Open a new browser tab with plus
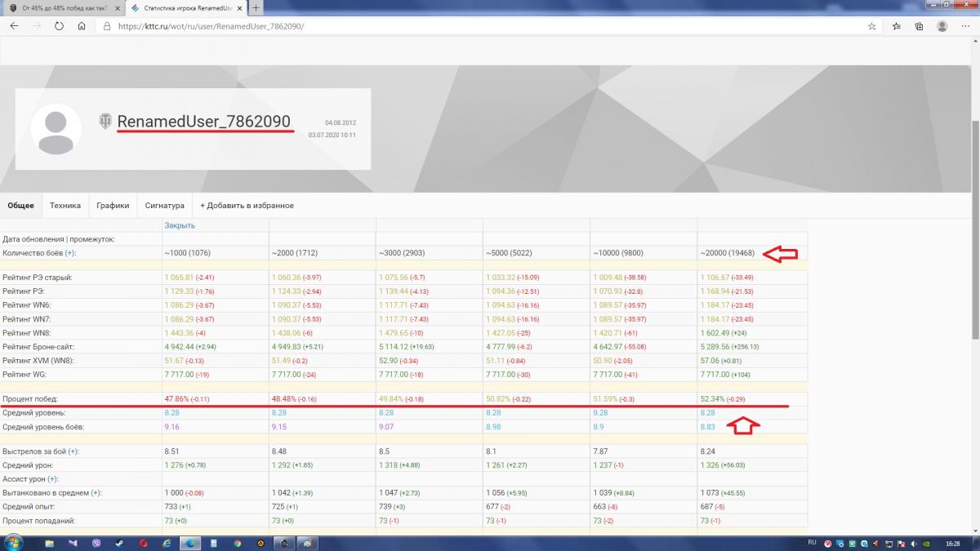The width and height of the screenshot is (980, 551). click(x=256, y=7)
